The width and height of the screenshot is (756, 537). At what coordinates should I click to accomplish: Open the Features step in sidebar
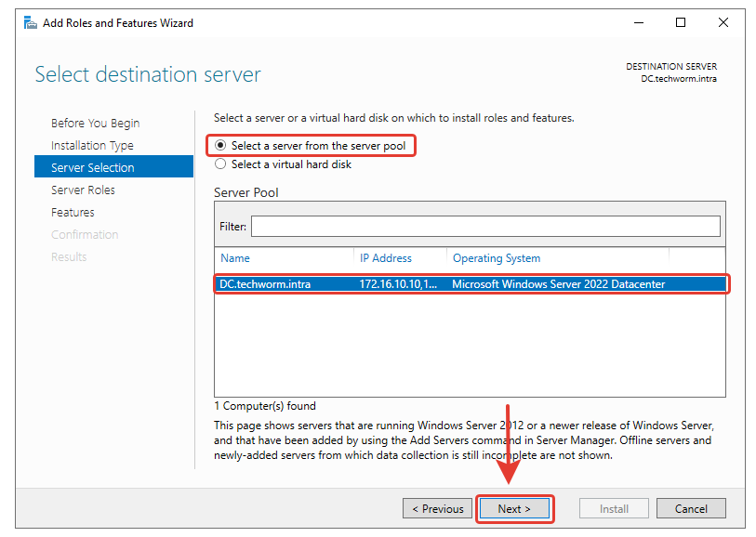[x=73, y=213]
